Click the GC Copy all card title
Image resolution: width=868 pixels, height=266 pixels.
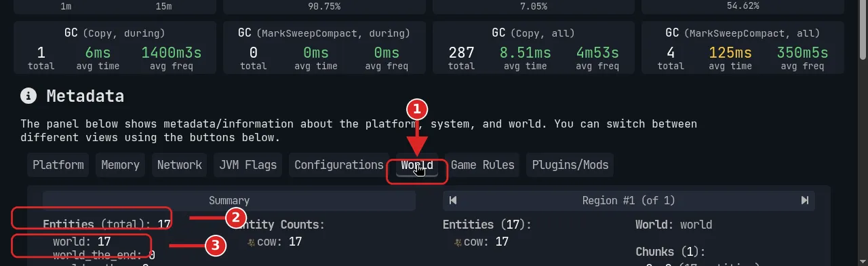[x=534, y=33]
